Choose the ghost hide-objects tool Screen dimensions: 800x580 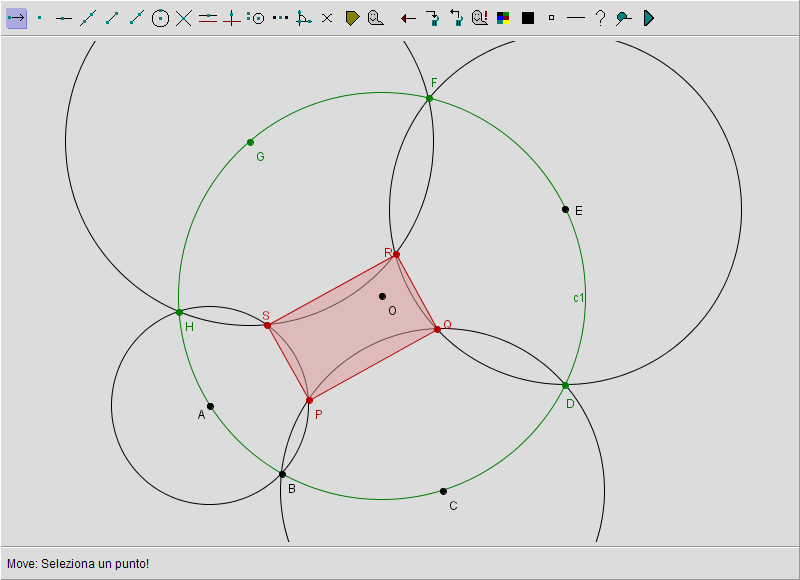pos(376,18)
